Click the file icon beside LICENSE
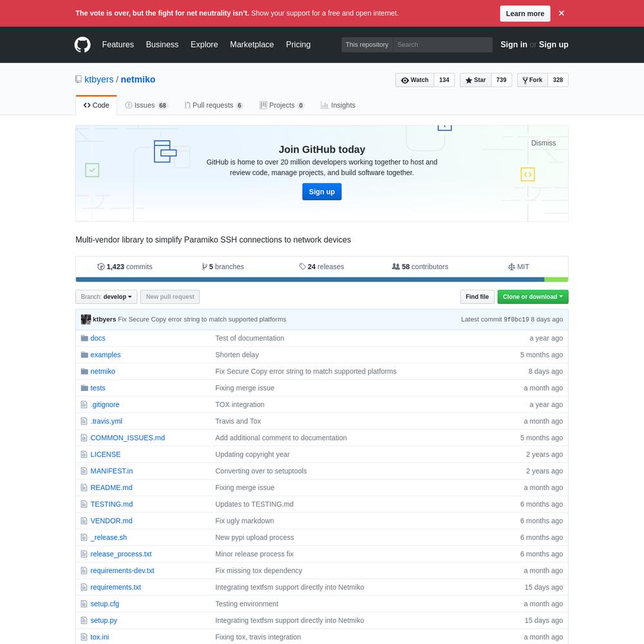This screenshot has width=644, height=644. pyautogui.click(x=84, y=454)
